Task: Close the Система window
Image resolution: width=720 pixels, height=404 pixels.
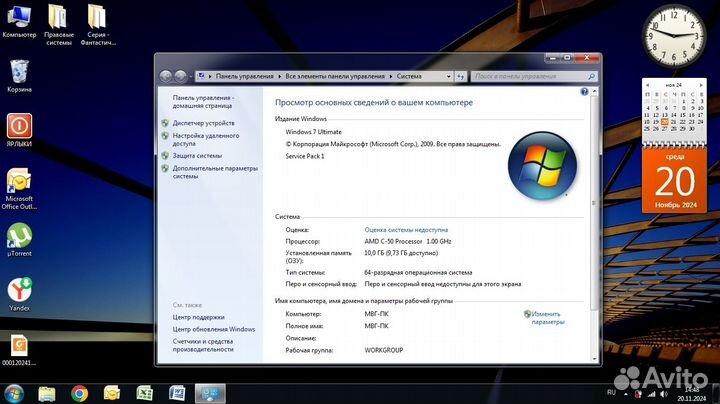Action: coord(587,58)
